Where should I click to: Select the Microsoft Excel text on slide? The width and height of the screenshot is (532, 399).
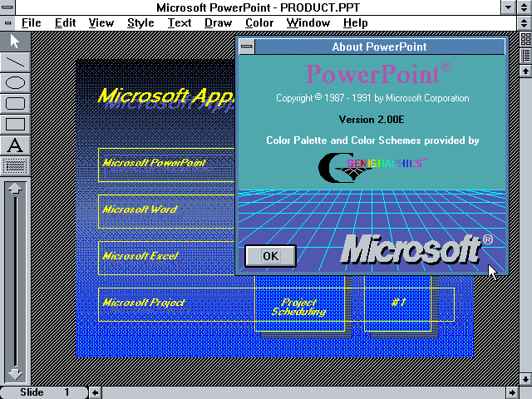(140, 256)
